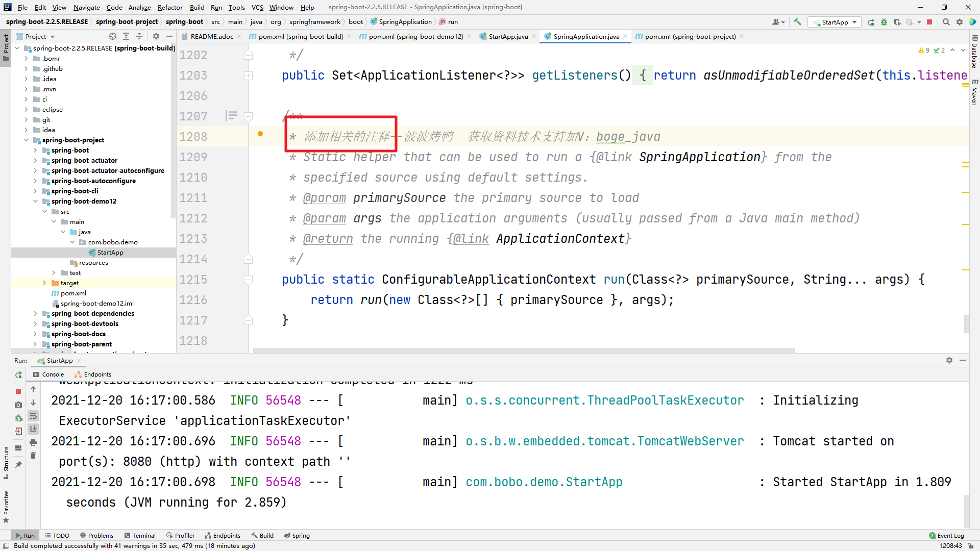Click the Build project hammer icon
The height and width of the screenshot is (551, 980).
797,22
